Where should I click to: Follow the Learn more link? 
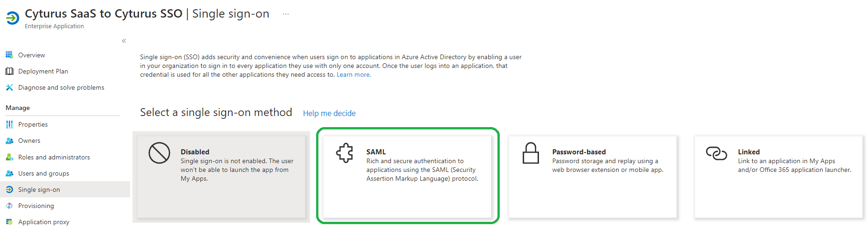(353, 74)
